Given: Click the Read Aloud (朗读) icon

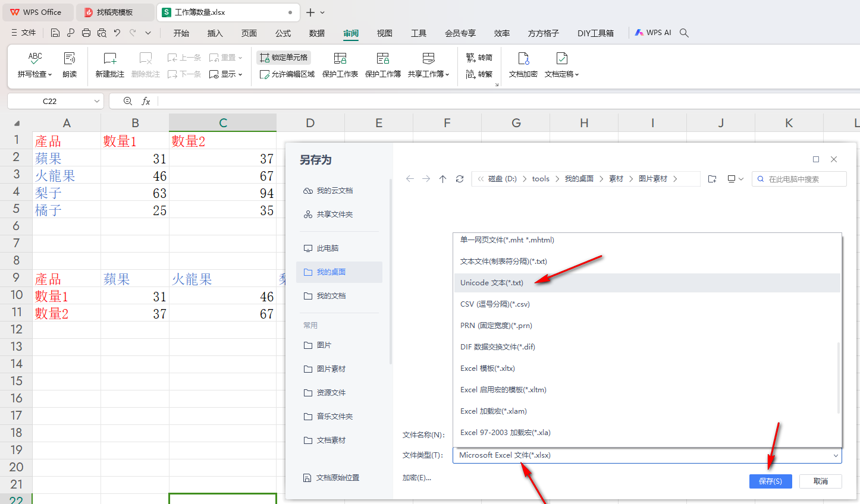Looking at the screenshot, I should pos(70,65).
